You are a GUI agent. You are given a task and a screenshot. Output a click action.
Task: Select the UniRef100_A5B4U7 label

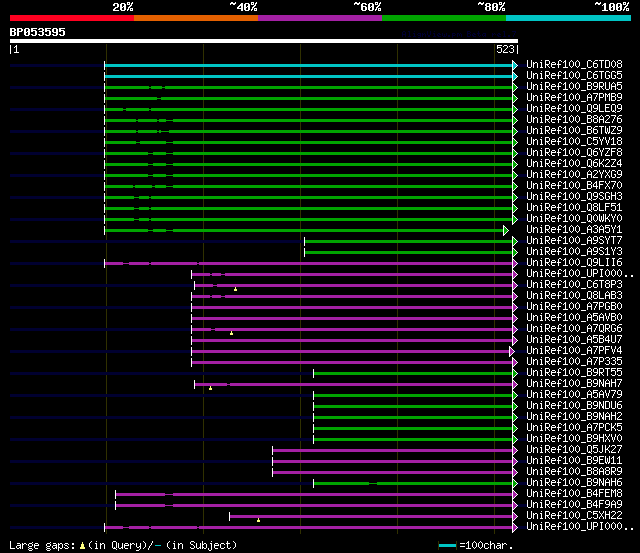pyautogui.click(x=574, y=340)
